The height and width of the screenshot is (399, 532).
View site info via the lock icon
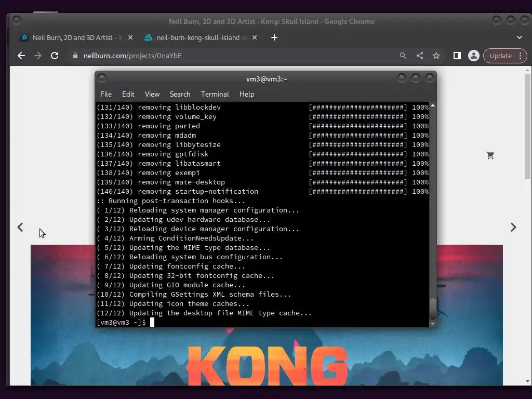point(75,56)
